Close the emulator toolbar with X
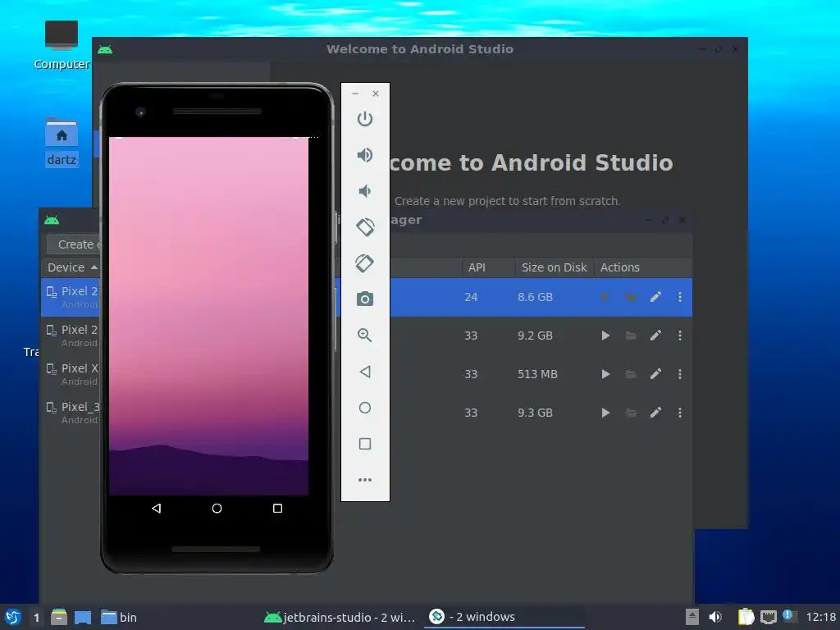The image size is (840, 630). pyautogui.click(x=376, y=94)
